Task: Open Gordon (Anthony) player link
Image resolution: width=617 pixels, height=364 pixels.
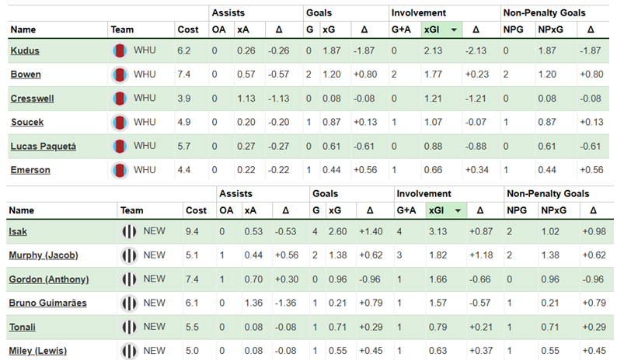Action: [48, 279]
